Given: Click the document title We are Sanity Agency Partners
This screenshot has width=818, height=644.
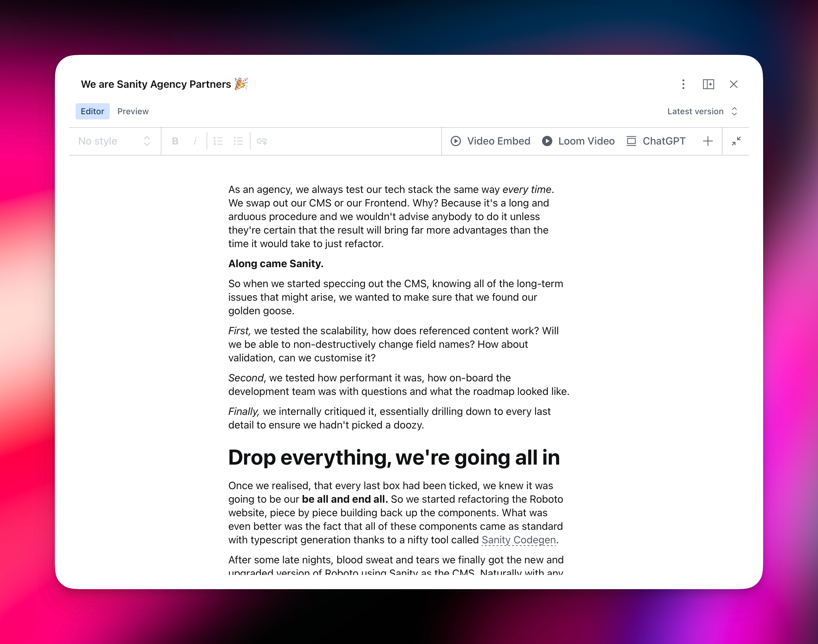Looking at the screenshot, I should click(x=156, y=84).
